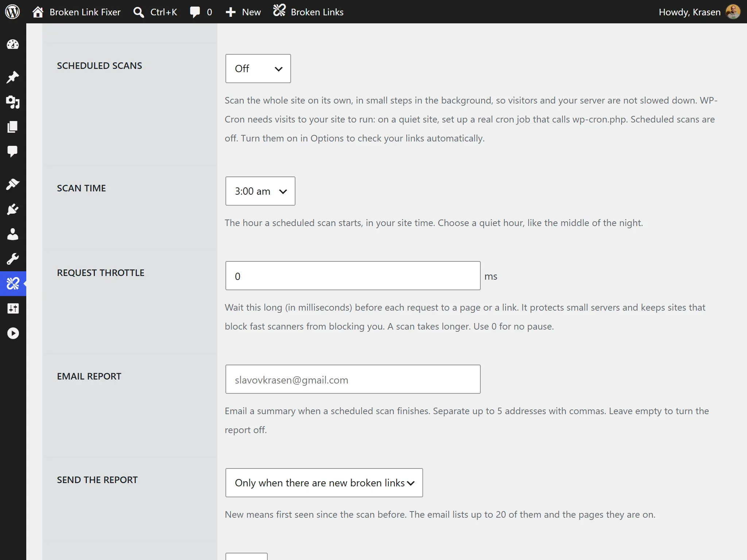This screenshot has height=560, width=747.
Task: Click the collapse menu play icon
Action: tap(13, 333)
